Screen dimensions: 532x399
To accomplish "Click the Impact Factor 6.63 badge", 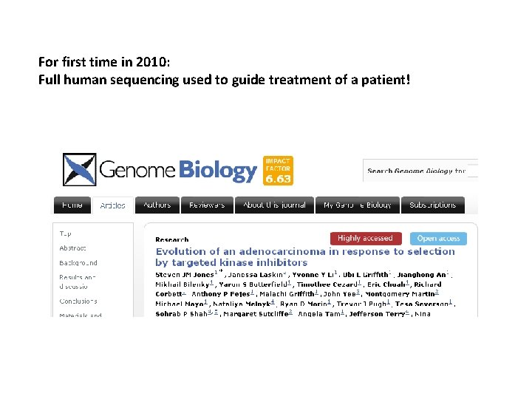I will (x=278, y=170).
